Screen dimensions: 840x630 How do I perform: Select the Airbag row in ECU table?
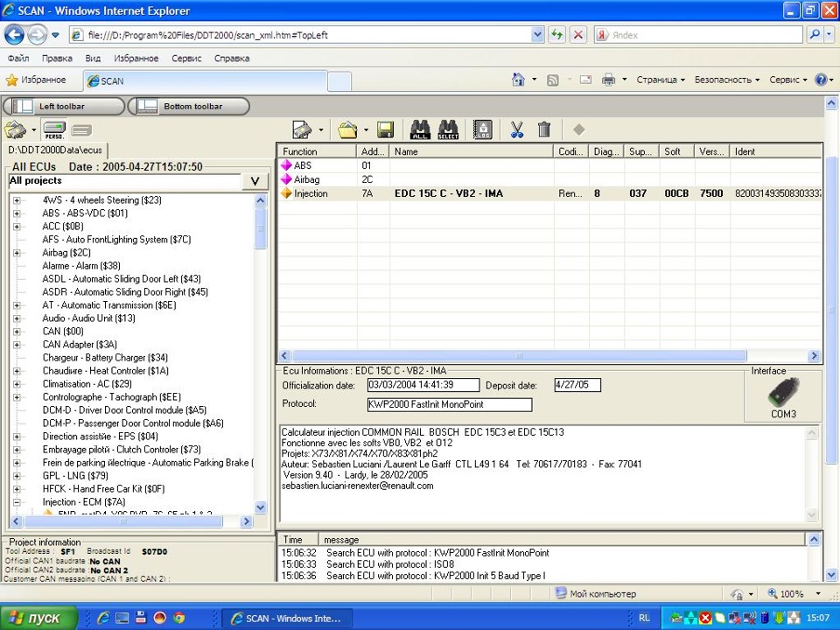pyautogui.click(x=549, y=179)
